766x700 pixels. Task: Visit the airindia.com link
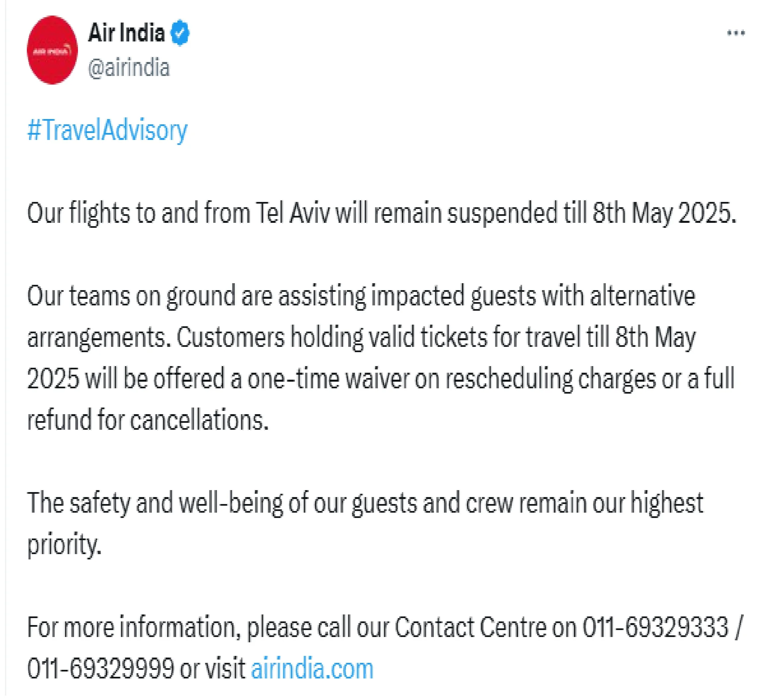(x=312, y=668)
